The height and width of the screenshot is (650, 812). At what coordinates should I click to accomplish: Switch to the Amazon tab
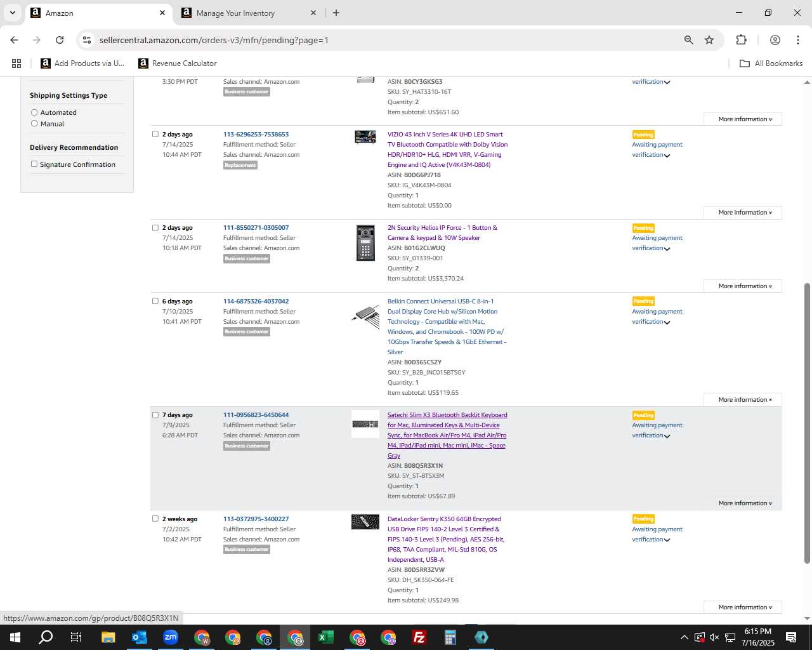[97, 13]
